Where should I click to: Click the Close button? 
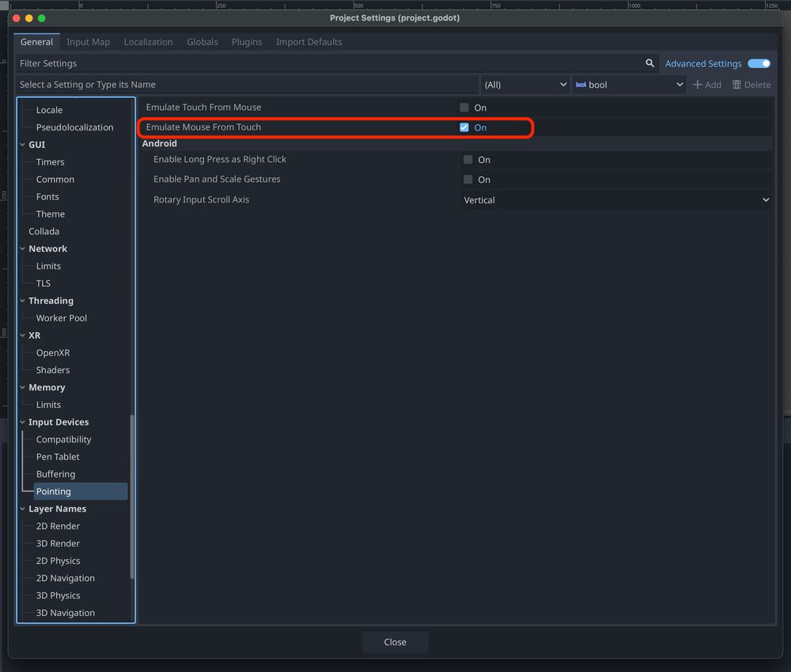click(395, 642)
